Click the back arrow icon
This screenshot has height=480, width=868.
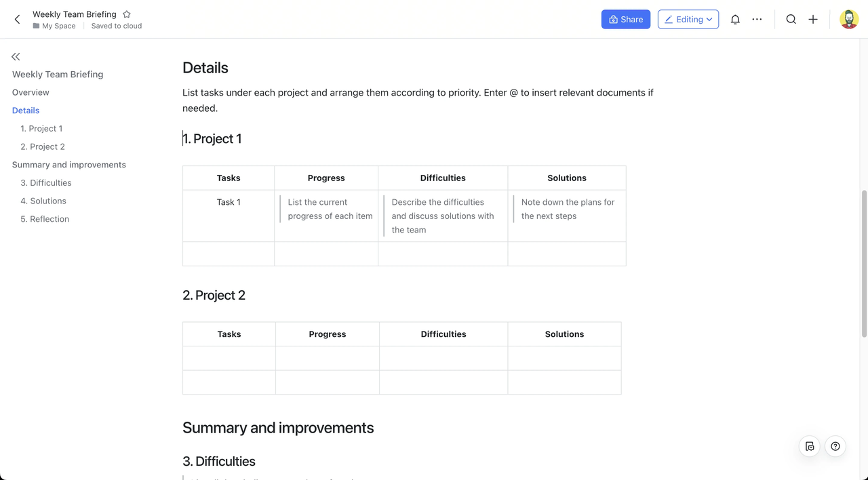[18, 20]
